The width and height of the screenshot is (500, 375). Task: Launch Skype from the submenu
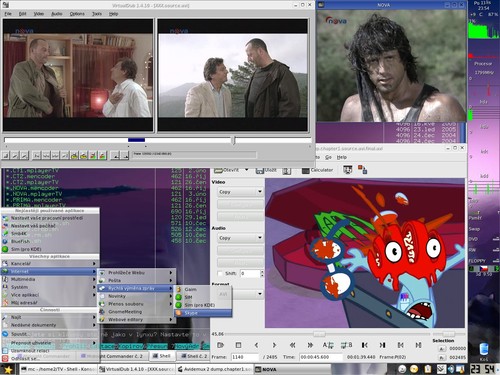click(x=203, y=313)
